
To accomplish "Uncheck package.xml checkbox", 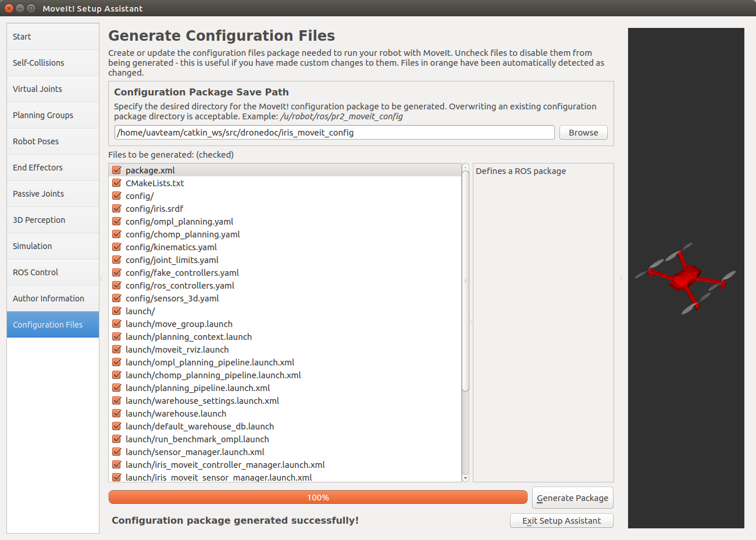I will 116,170.
